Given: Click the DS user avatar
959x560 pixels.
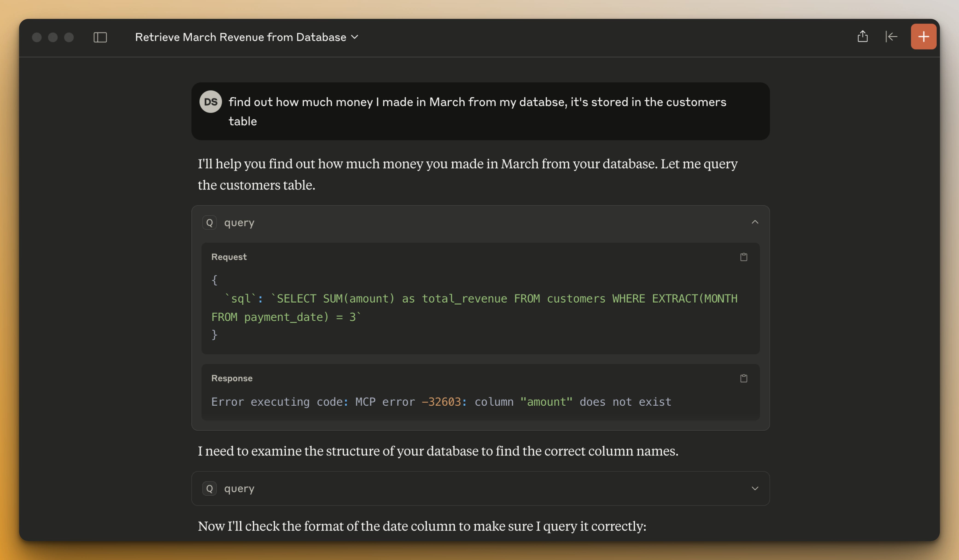Looking at the screenshot, I should [211, 102].
